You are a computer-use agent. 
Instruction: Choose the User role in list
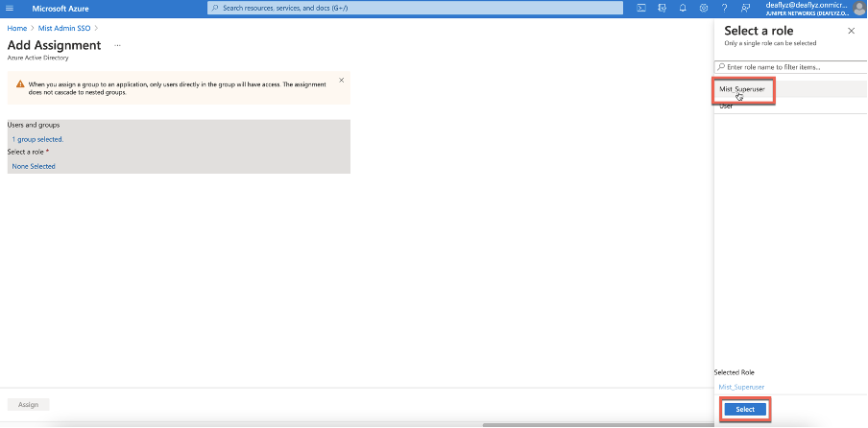pos(727,106)
